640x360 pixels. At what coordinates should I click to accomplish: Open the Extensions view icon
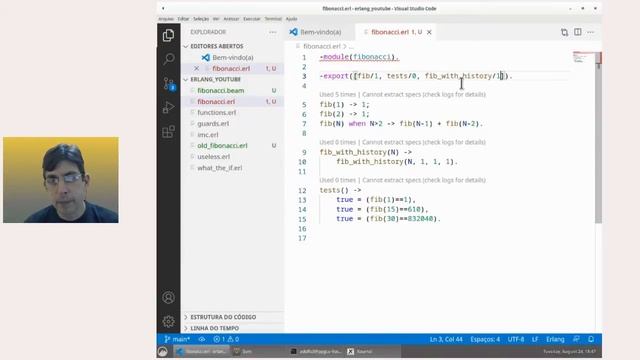pos(168,131)
